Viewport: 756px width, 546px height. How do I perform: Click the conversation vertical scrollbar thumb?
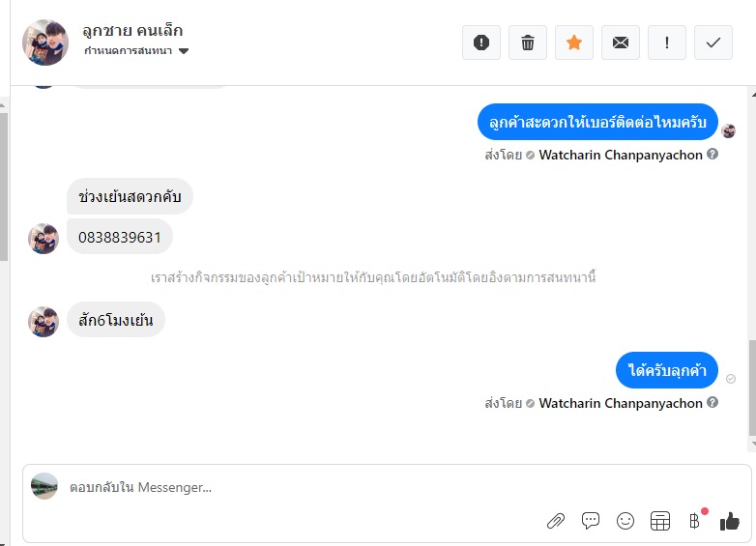pyautogui.click(x=752, y=388)
